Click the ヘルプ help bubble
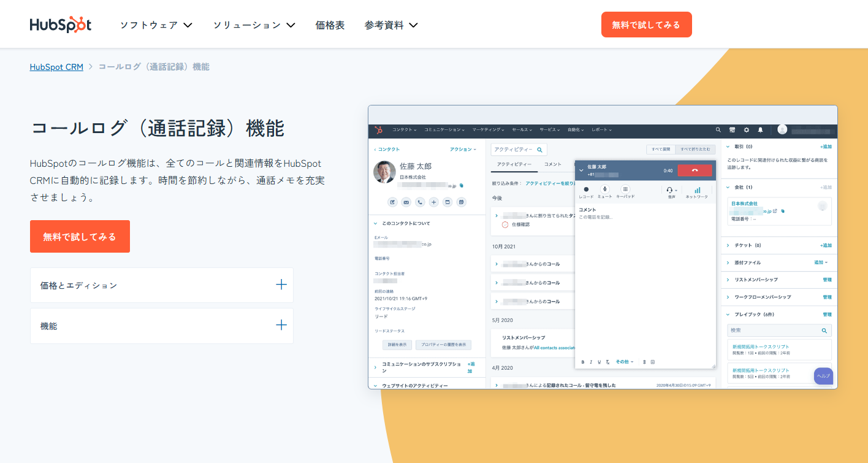Viewport: 868px width, 463px height. coord(823,376)
